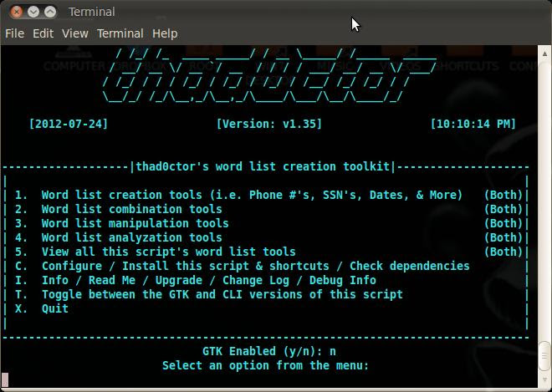
Task: Minimize the Terminal window
Action: 33,12
